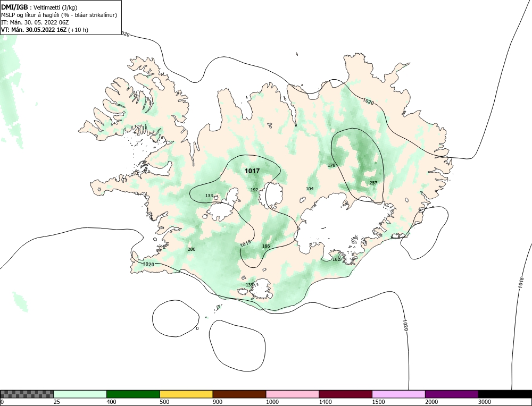Click the CAPE value 186 label

click(x=266, y=246)
